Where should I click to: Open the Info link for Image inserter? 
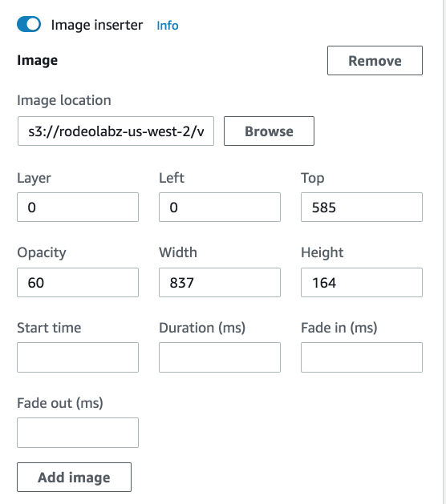coord(168,26)
